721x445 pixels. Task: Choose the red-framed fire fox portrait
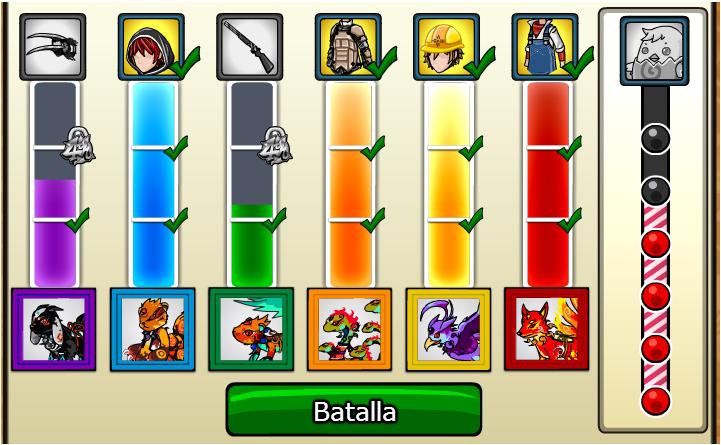547,329
